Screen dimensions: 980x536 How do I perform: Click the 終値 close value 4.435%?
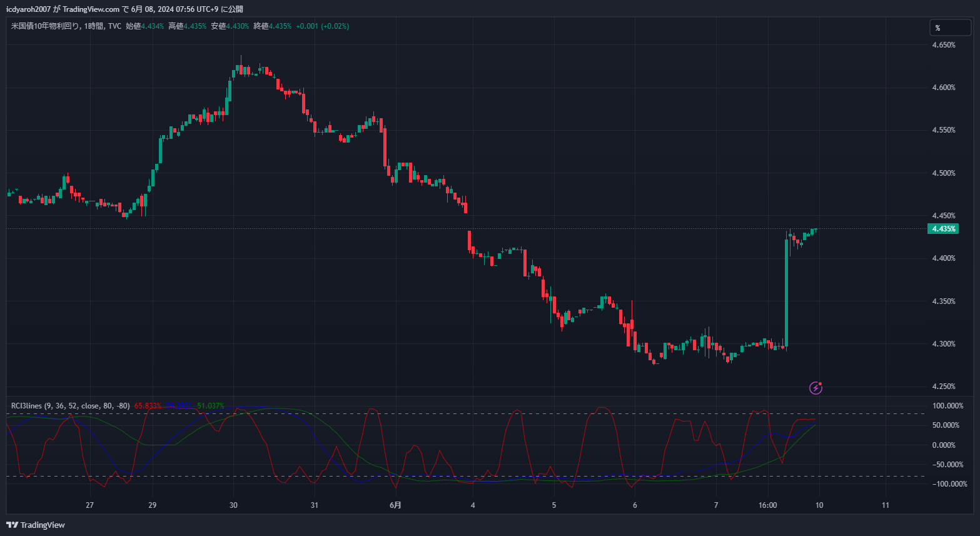pyautogui.click(x=280, y=26)
